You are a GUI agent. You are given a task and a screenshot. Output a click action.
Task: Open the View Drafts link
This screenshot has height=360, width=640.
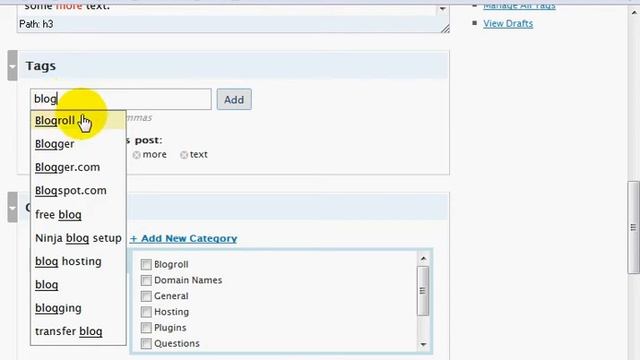coord(508,24)
